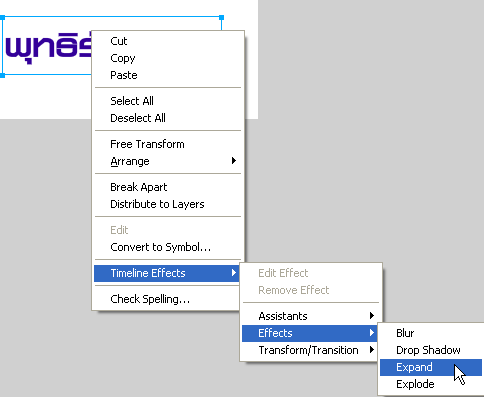Screen dimensions: 484x397
Task: Expand the Timeline Effects submenu
Action: pos(167,273)
